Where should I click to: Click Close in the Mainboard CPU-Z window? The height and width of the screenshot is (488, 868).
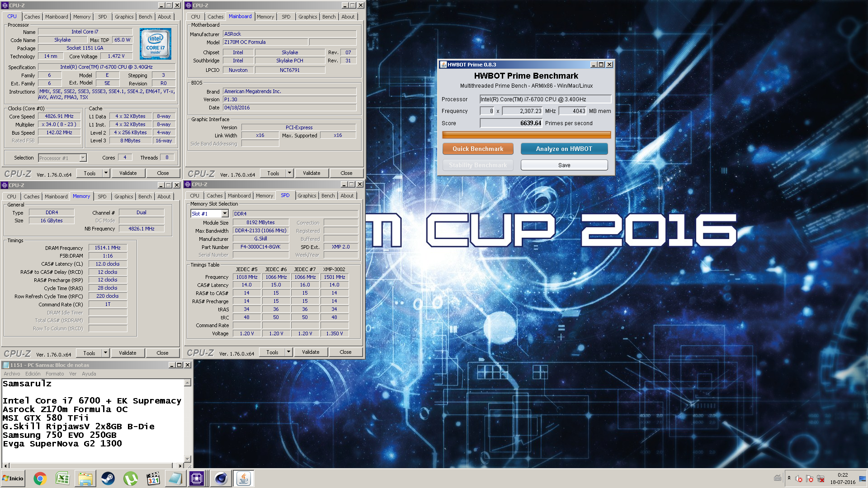tap(346, 173)
